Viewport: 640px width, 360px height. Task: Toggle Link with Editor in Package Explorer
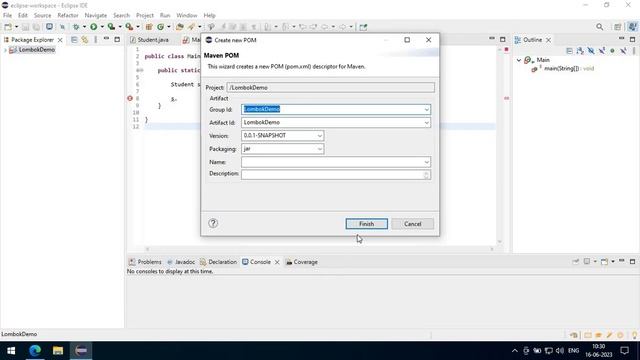point(84,40)
